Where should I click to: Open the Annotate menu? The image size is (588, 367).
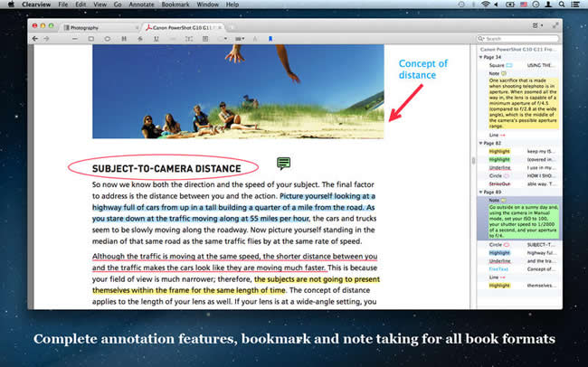coord(141,5)
